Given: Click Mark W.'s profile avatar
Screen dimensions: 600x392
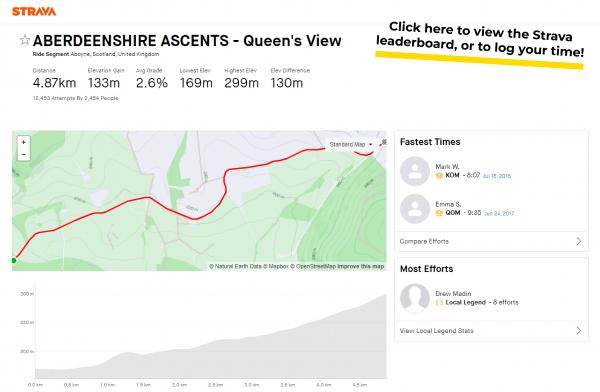Looking at the screenshot, I should (x=415, y=171).
